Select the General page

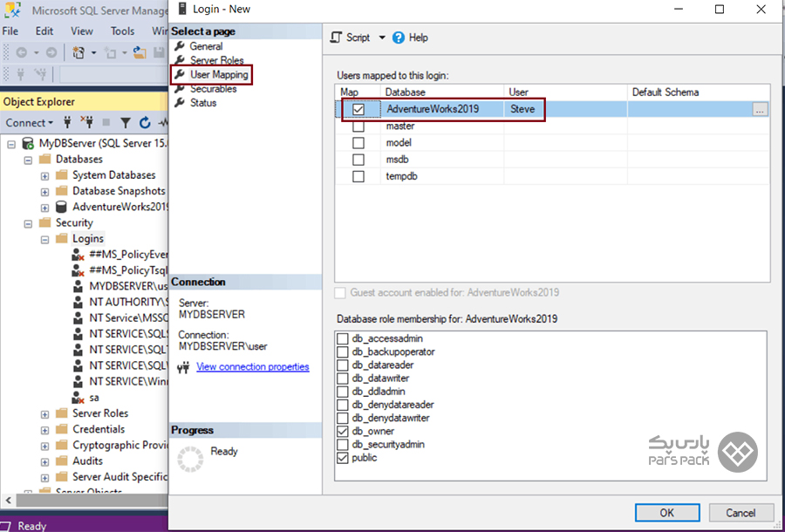(206, 46)
